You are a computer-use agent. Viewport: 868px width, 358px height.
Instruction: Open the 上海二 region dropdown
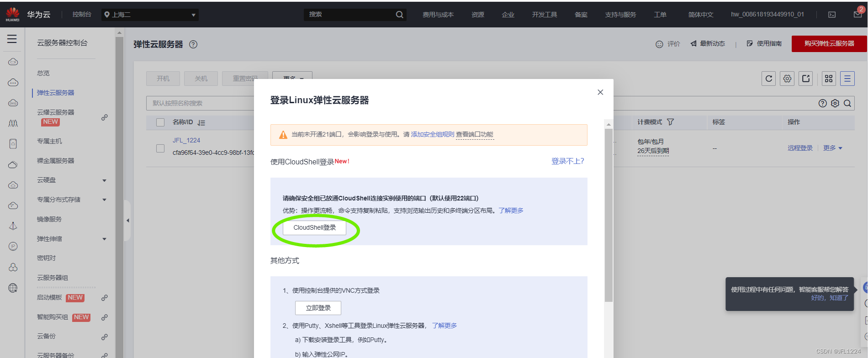(150, 15)
